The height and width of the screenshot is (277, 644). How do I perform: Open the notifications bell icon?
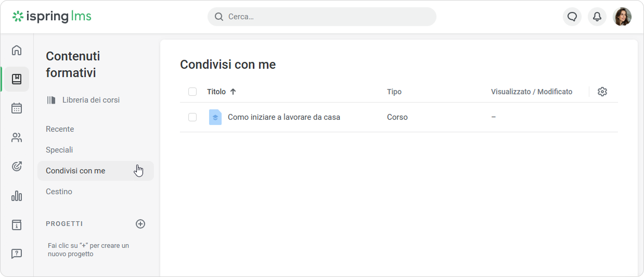click(x=597, y=17)
